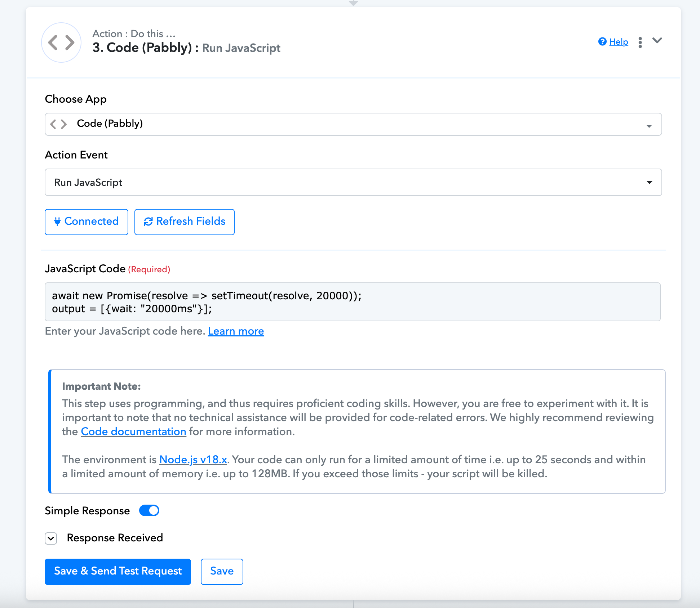This screenshot has height=608, width=700.
Task: Open the Action Event Run JavaScript dropdown
Action: (353, 182)
